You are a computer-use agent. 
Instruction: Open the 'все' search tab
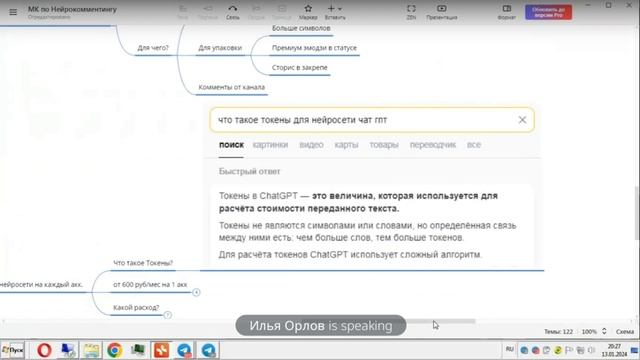click(x=474, y=145)
